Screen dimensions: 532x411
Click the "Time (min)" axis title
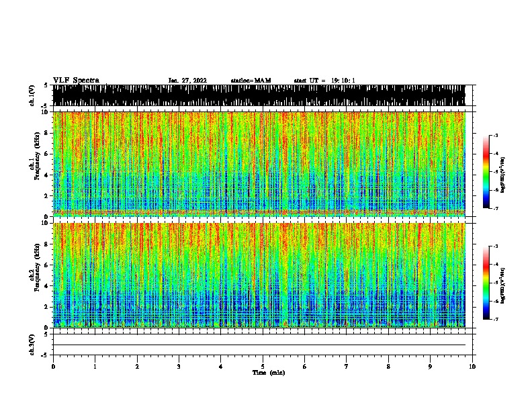tap(269, 373)
